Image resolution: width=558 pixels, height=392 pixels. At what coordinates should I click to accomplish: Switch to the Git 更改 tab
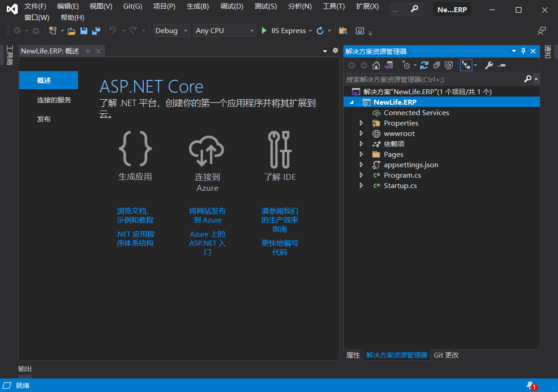click(x=446, y=355)
